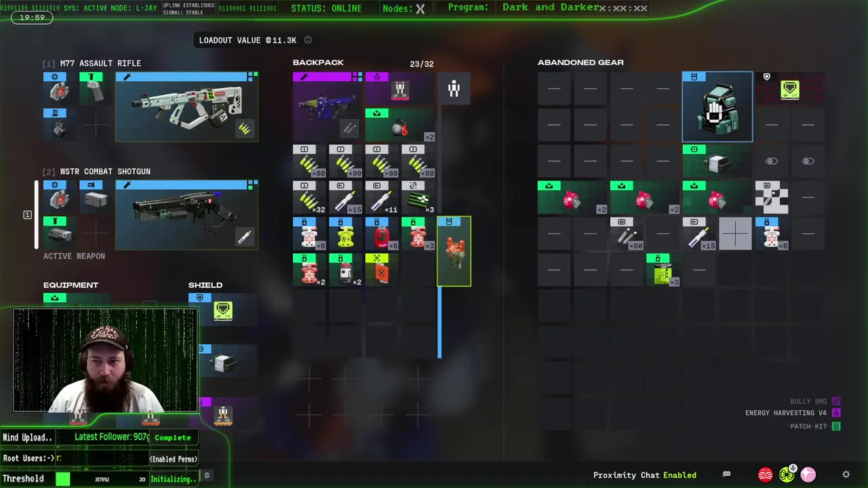Image resolution: width=868 pixels, height=488 pixels.
Task: Select the green-tagged x3 patch kit in backpack
Action: coord(418,234)
